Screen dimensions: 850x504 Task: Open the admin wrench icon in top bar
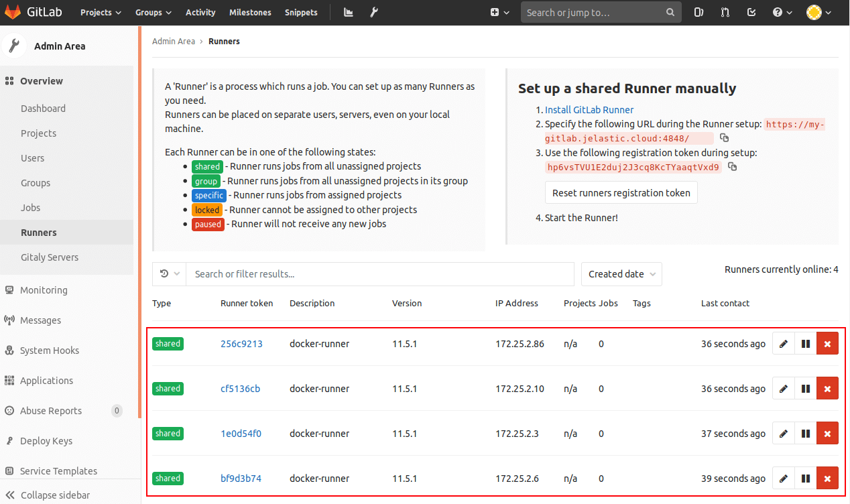coord(374,12)
